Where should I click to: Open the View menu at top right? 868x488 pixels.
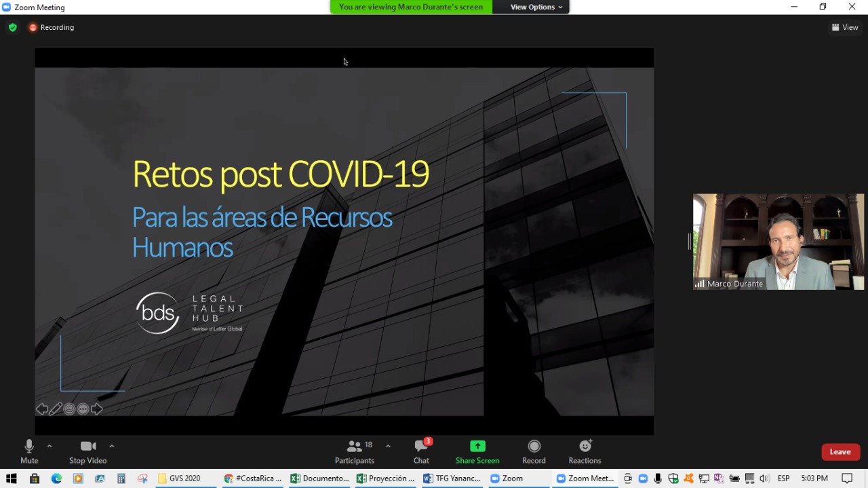[x=845, y=28]
